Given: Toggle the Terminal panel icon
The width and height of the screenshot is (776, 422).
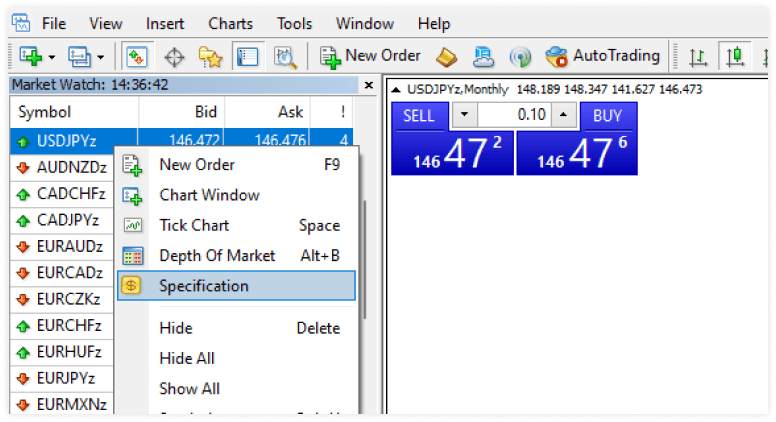Looking at the screenshot, I should click(x=247, y=57).
